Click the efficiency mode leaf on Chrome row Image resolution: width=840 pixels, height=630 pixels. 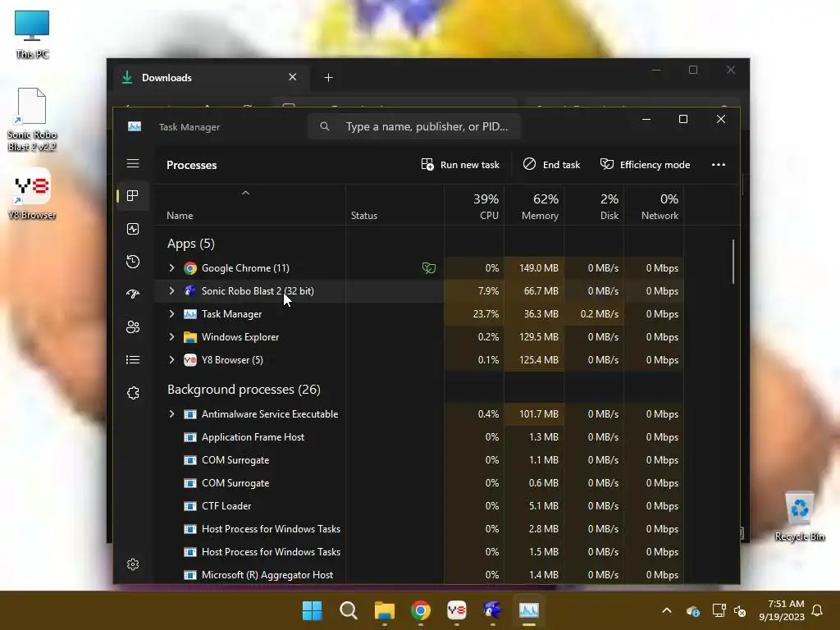point(428,268)
